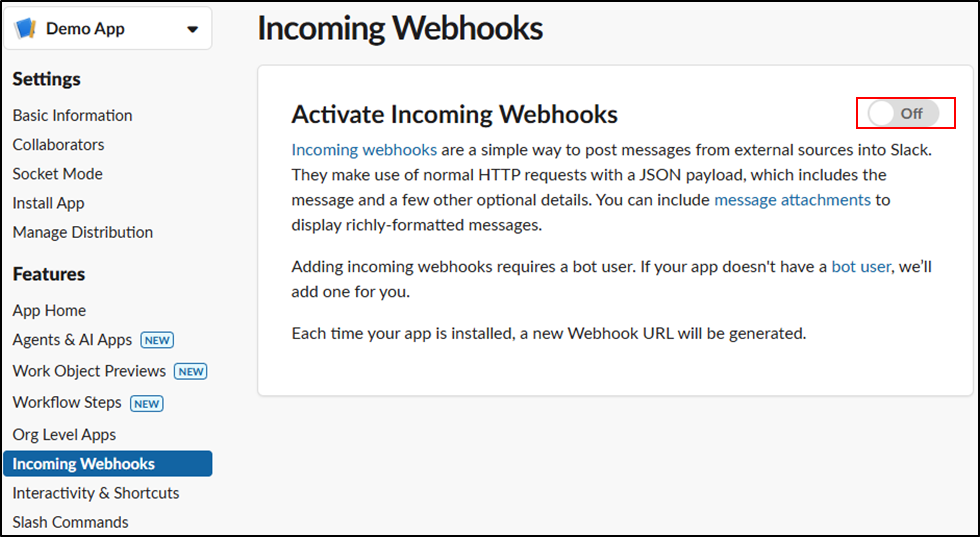Click the NEW badge beside Workflow Steps
The image size is (980, 537).
[x=146, y=403]
